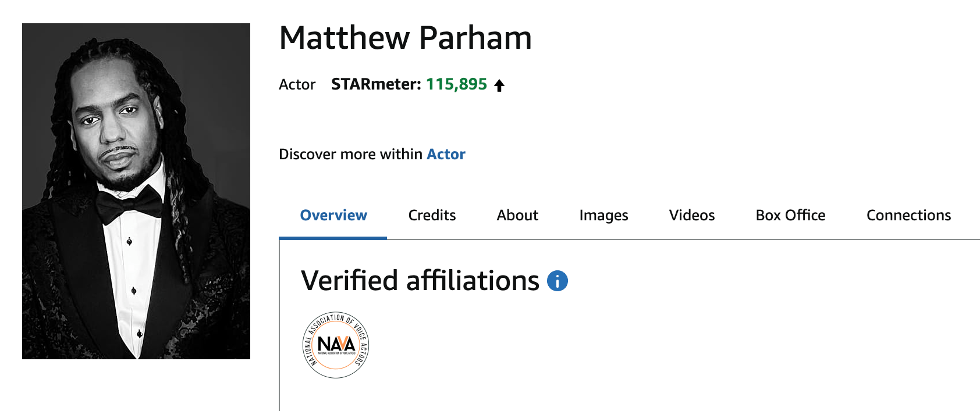Viewport: 980px width, 411px height.
Task: Open the Connections tab
Action: pos(908,215)
